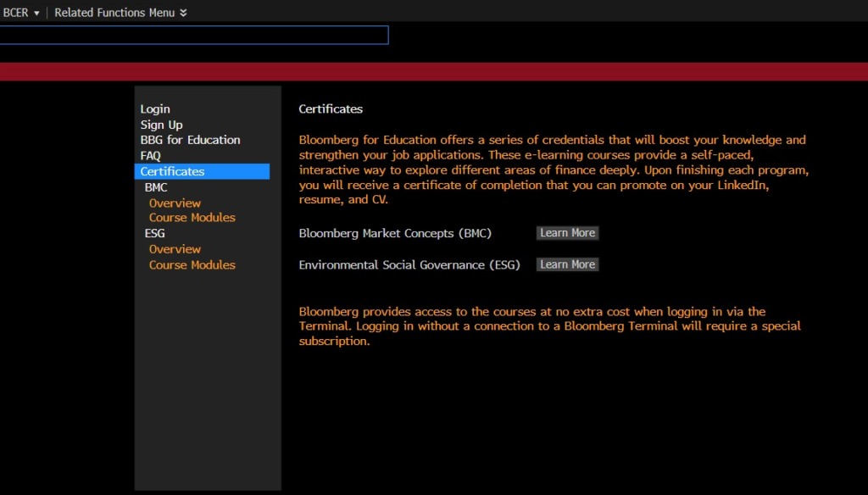This screenshot has height=495, width=868.
Task: Open the Overview link under BMC
Action: [175, 203]
